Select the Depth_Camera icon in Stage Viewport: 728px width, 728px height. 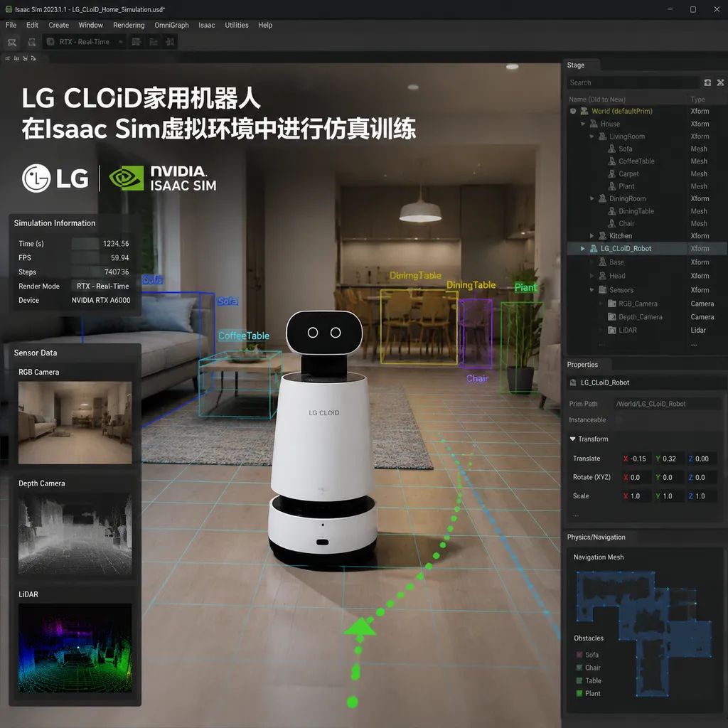pyautogui.click(x=612, y=316)
